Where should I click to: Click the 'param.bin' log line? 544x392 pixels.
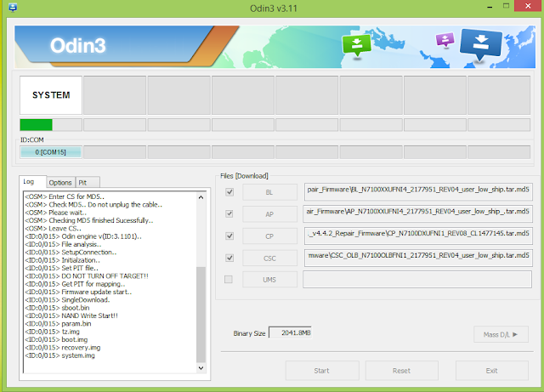click(x=58, y=324)
